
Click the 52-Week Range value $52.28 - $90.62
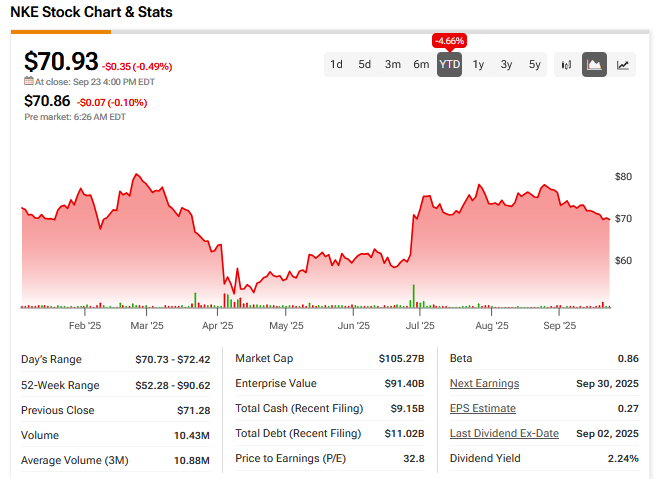[x=172, y=385]
